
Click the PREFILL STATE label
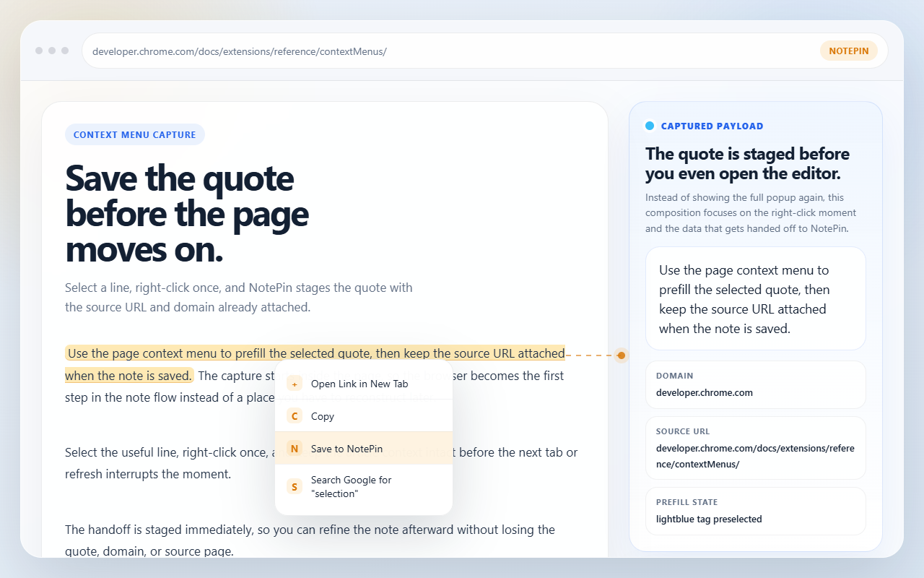pos(687,502)
